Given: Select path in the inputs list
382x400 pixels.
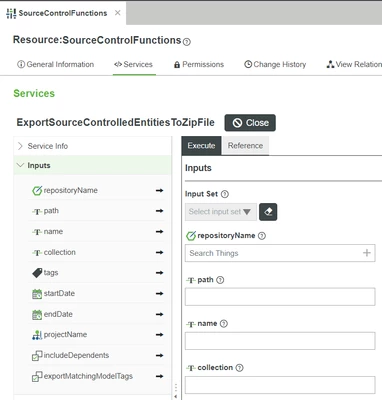Looking at the screenshot, I should [x=51, y=211].
